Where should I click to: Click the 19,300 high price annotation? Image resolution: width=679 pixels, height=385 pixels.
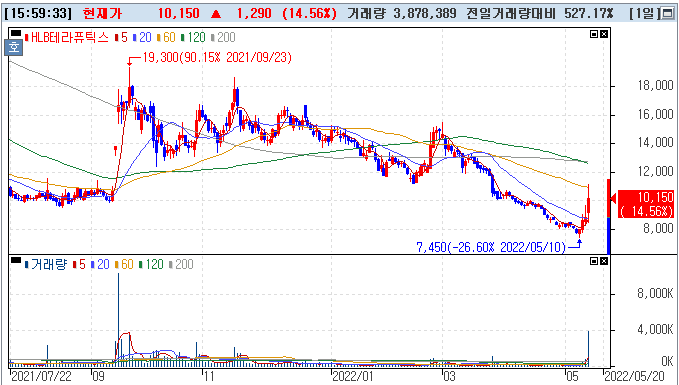(217, 58)
